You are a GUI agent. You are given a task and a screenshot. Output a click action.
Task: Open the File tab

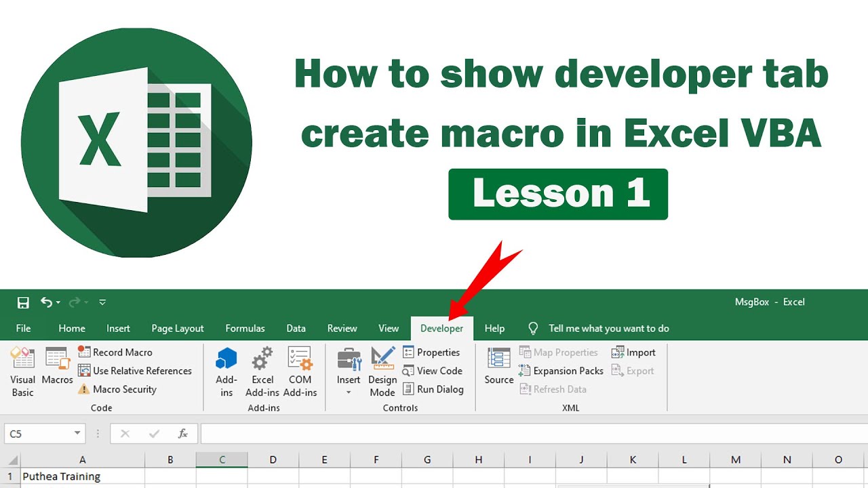pyautogui.click(x=24, y=328)
